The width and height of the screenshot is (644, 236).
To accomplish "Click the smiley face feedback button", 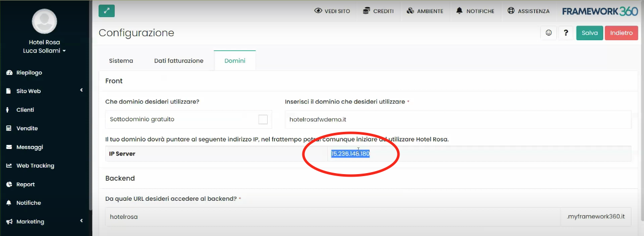I will [x=548, y=33].
